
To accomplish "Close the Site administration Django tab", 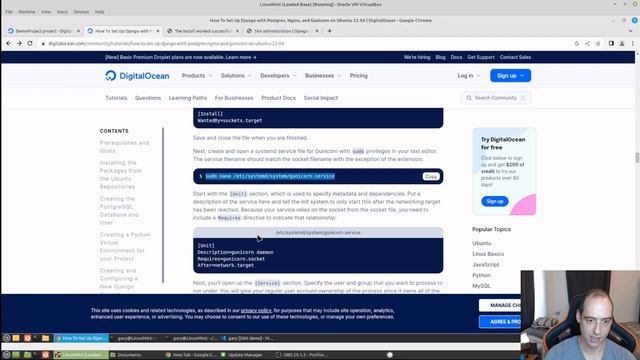I will (317, 31).
